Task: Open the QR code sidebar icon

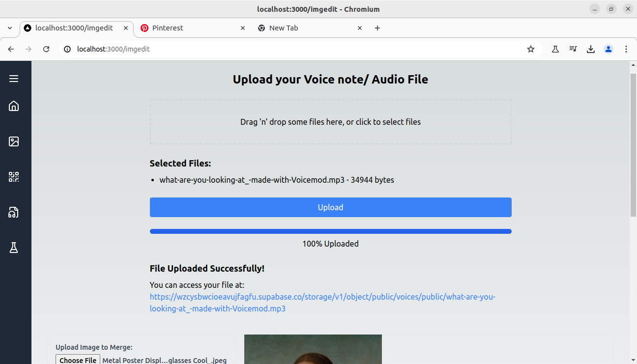Action: pyautogui.click(x=14, y=177)
